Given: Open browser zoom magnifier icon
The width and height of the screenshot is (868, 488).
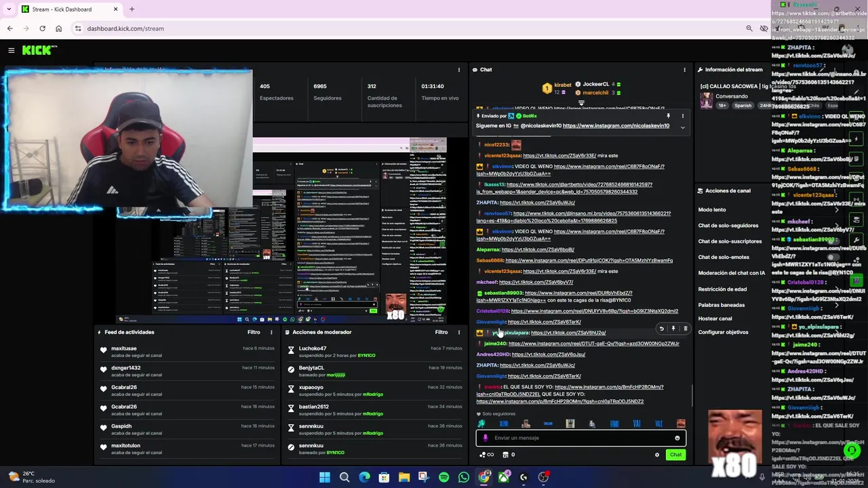Looking at the screenshot, I should (x=749, y=28).
